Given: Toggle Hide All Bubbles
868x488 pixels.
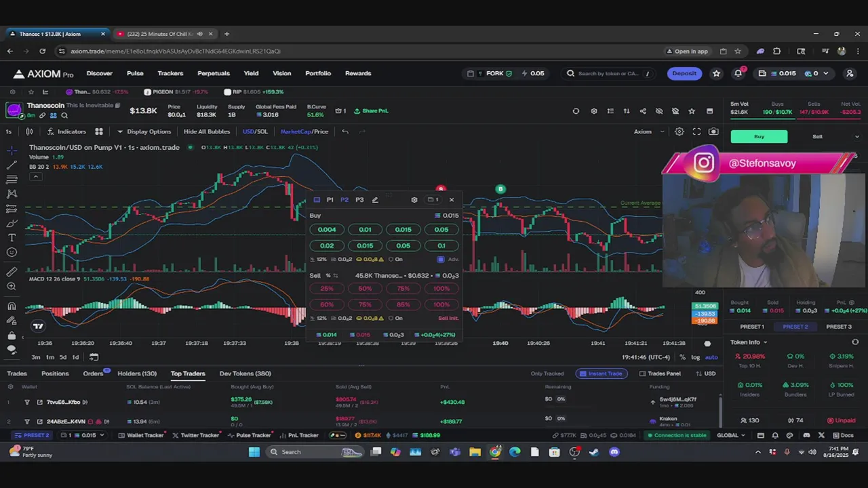Looking at the screenshot, I should [207, 131].
